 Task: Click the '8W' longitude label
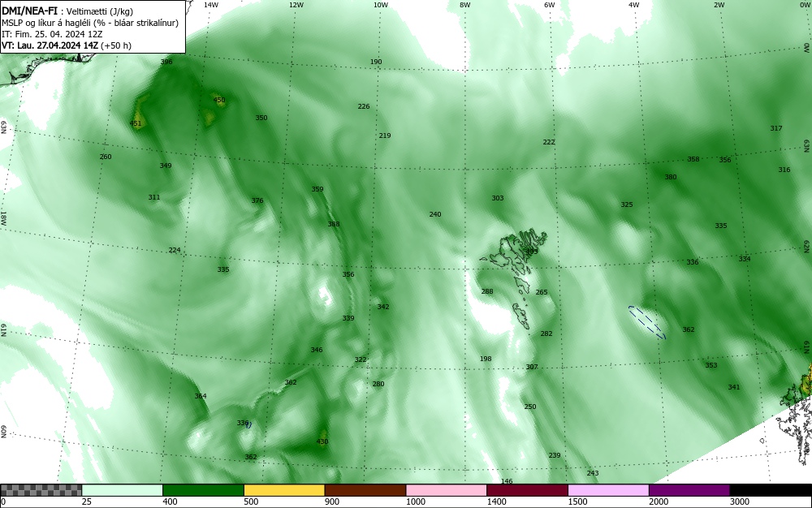click(x=465, y=5)
